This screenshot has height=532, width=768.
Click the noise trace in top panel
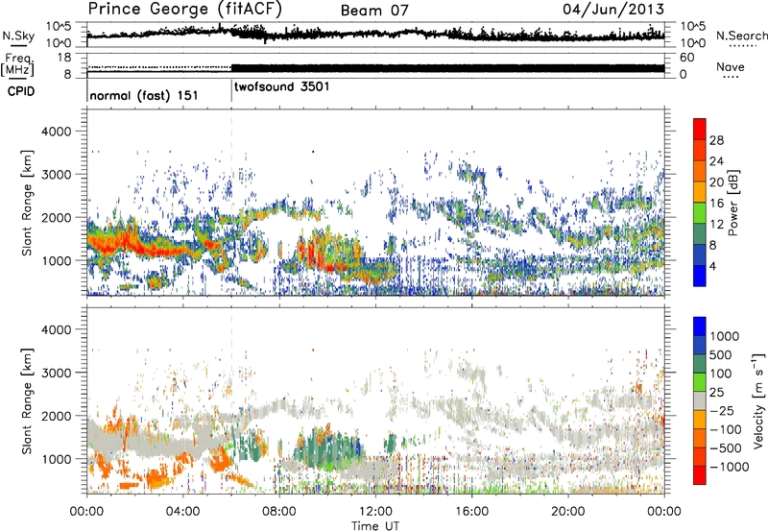point(375,35)
